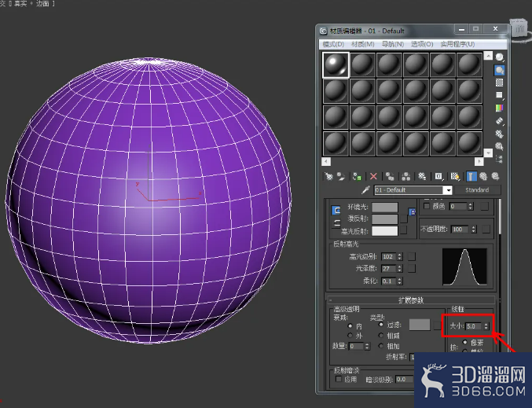
Task: Open the 导航(N) menu
Action: tap(393, 44)
